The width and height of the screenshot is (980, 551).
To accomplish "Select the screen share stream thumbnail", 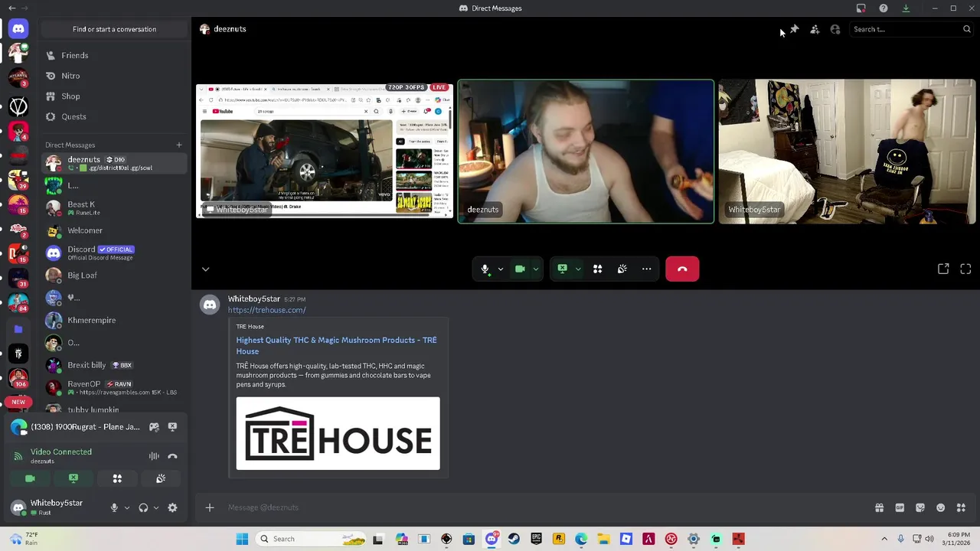I will [325, 151].
